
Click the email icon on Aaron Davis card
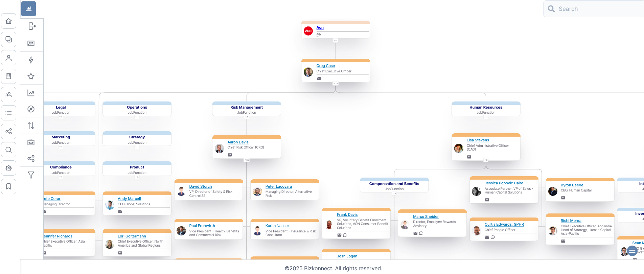click(x=230, y=155)
